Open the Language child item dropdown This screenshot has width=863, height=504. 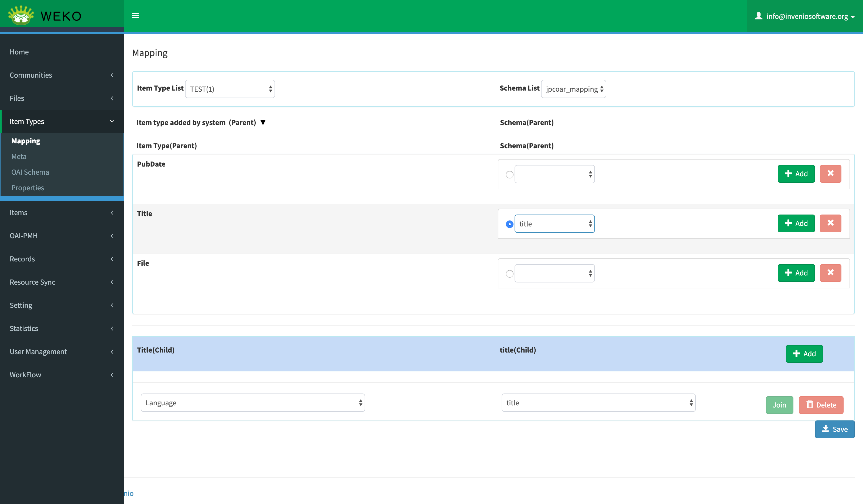point(252,403)
